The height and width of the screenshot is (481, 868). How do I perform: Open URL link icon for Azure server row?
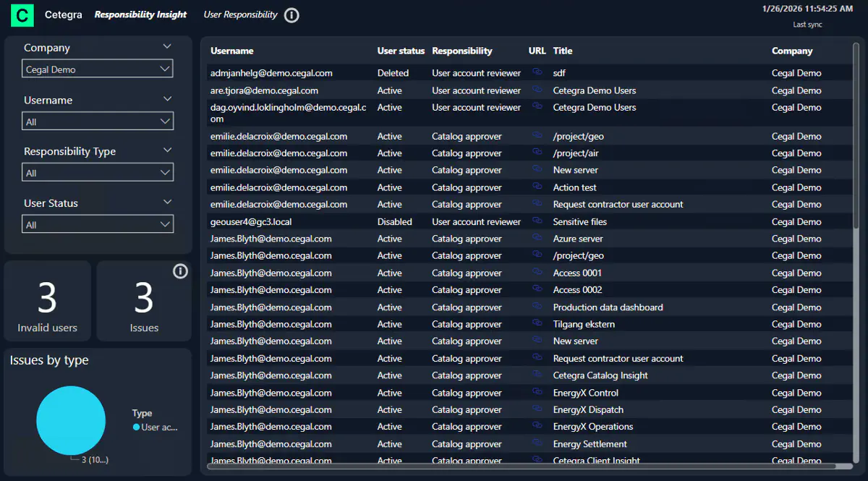tap(537, 238)
